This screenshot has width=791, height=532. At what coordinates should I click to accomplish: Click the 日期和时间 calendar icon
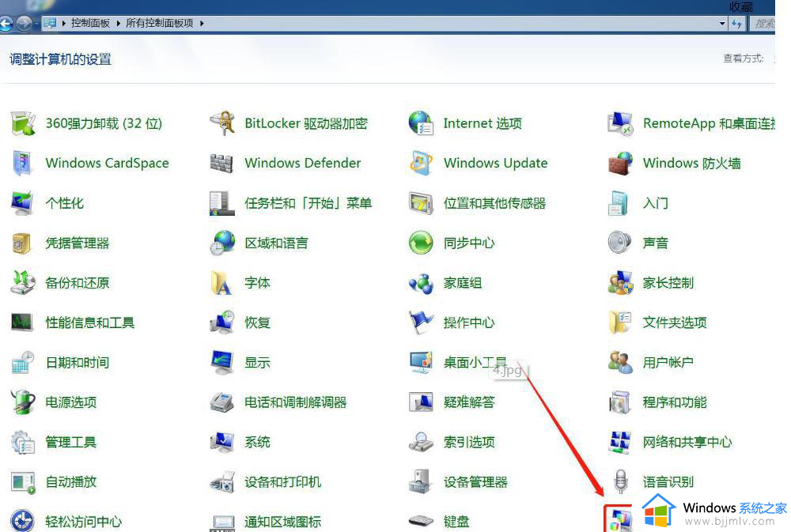[x=23, y=363]
